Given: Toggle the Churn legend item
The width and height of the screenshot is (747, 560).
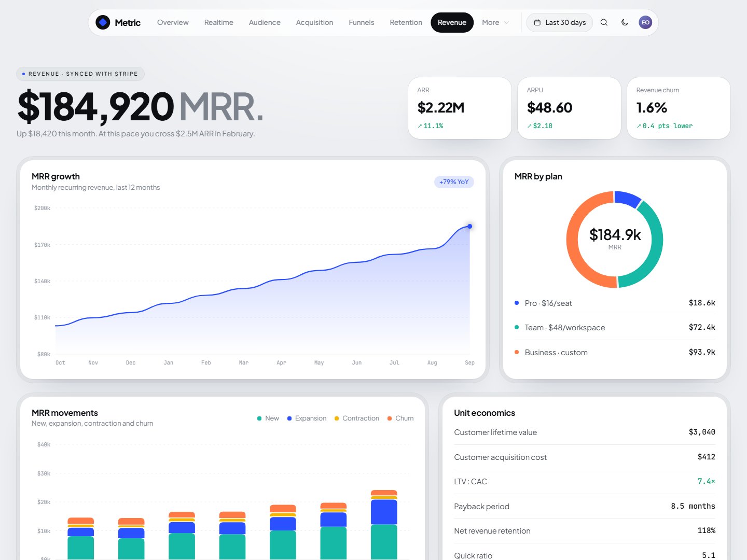Looking at the screenshot, I should (x=400, y=418).
